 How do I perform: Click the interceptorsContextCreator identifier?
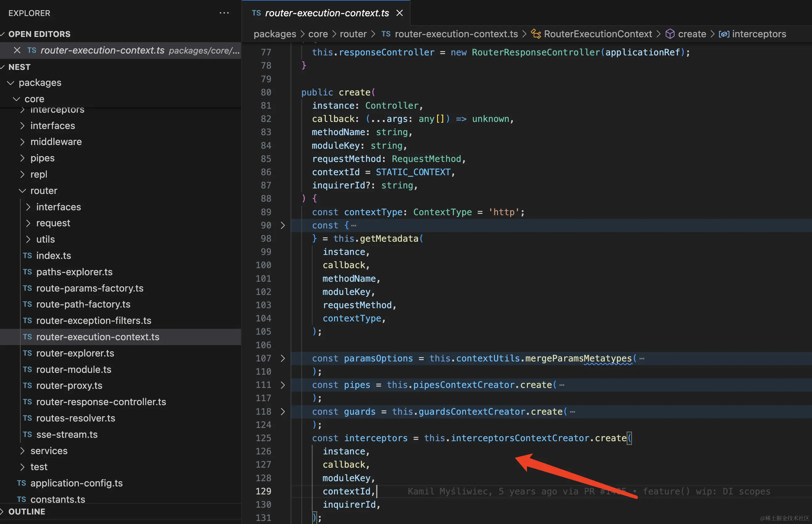coord(520,438)
